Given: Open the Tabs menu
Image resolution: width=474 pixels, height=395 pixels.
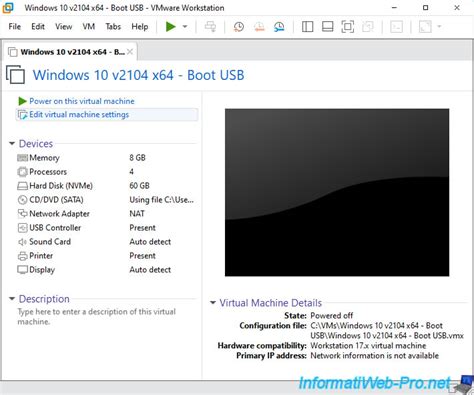Looking at the screenshot, I should click(113, 27).
